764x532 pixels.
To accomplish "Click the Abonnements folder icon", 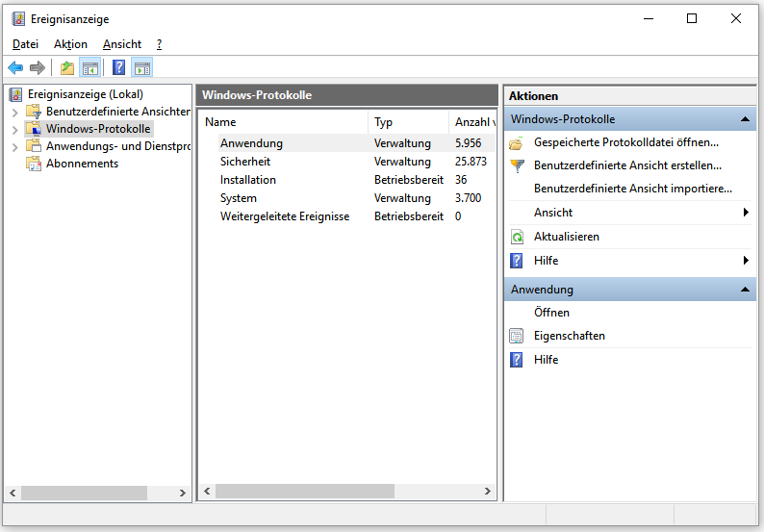I will [34, 164].
